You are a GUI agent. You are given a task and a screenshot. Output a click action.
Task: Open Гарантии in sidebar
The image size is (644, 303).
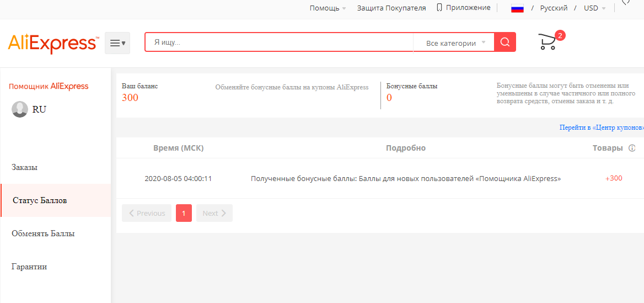click(x=29, y=267)
